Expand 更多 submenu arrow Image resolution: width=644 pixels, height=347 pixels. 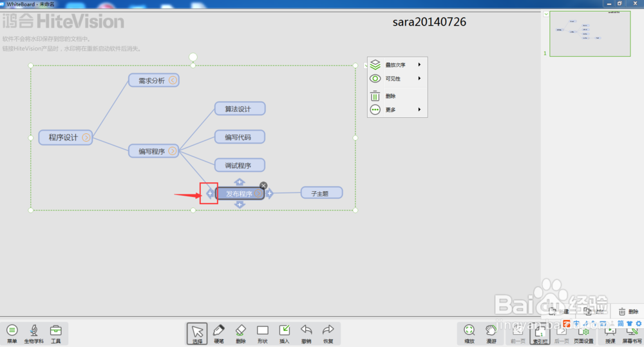click(x=419, y=109)
